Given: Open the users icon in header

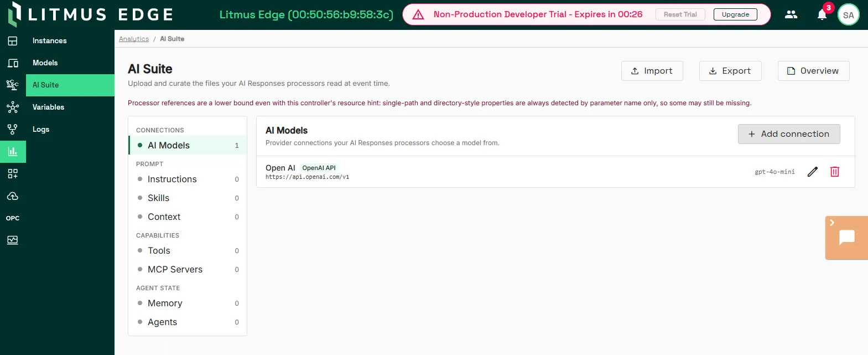Looking at the screenshot, I should click(791, 14).
